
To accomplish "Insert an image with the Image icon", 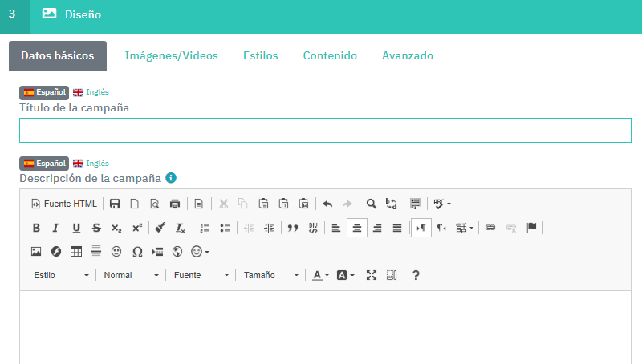I will [36, 252].
